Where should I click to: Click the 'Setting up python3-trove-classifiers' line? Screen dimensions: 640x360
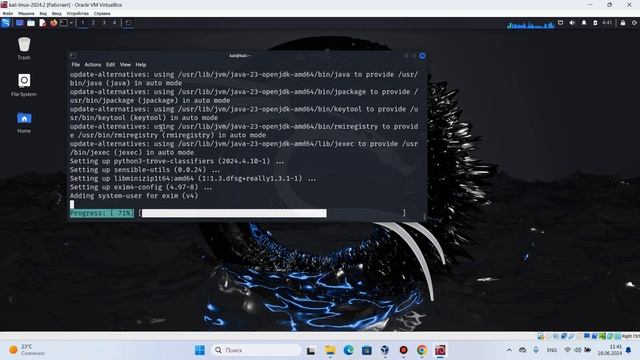coord(177,161)
